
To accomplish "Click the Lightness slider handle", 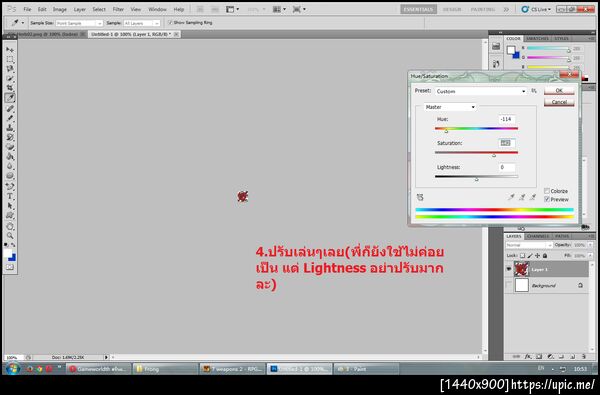I will [x=476, y=179].
